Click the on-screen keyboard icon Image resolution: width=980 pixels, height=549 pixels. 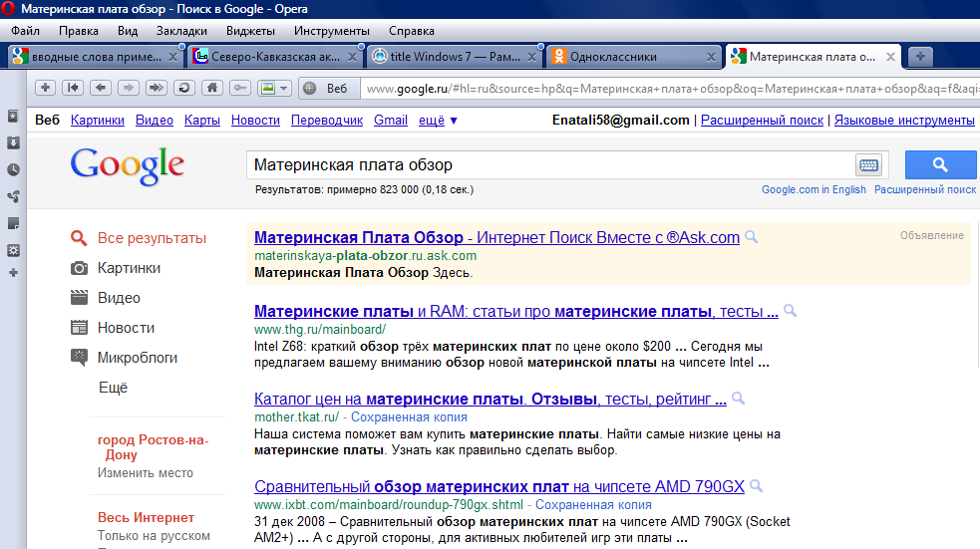(868, 164)
